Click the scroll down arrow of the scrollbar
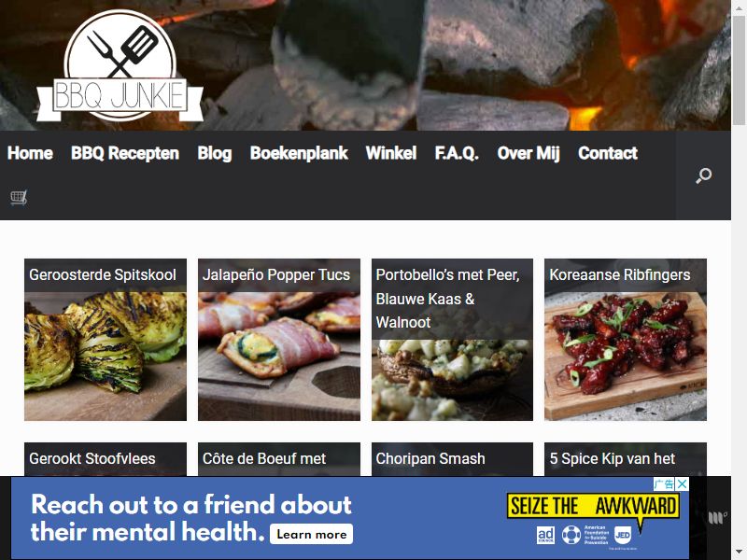Viewport: 747px width, 560px height. click(x=739, y=554)
